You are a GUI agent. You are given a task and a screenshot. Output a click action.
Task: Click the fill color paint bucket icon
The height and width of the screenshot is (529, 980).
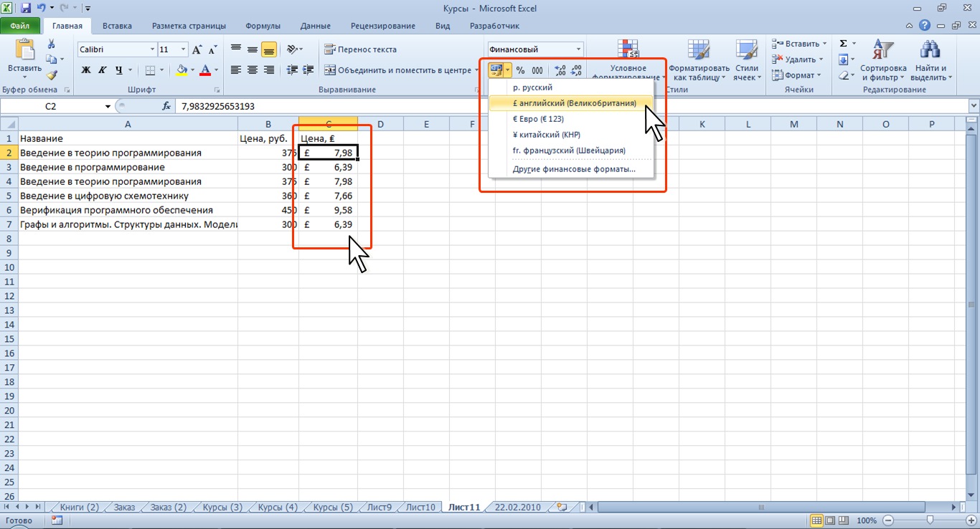182,70
